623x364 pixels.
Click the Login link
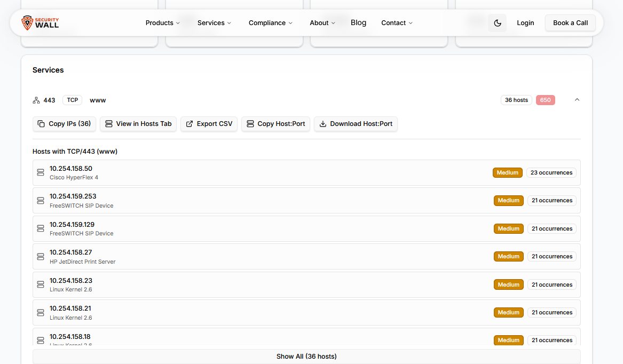tap(525, 23)
